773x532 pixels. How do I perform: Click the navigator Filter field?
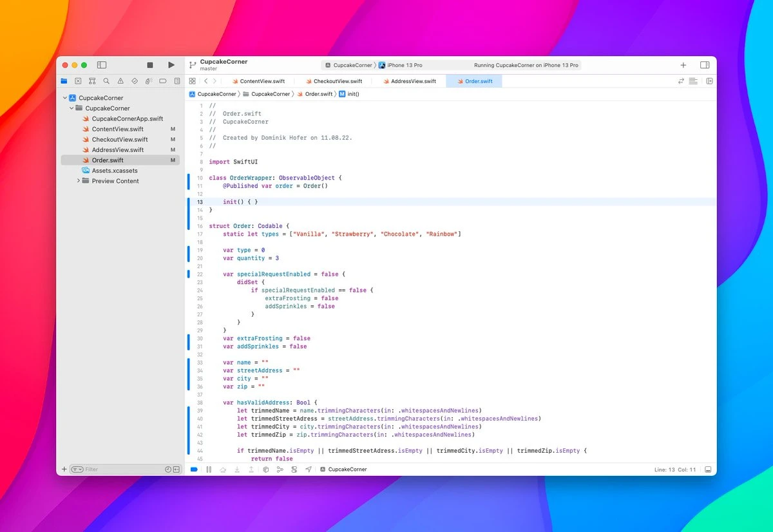[x=122, y=470]
